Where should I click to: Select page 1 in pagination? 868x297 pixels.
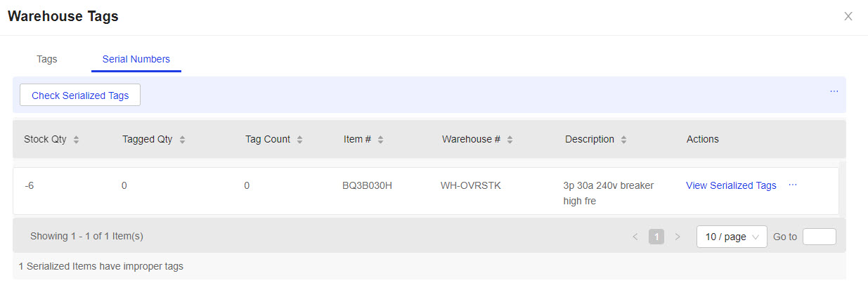(x=656, y=237)
